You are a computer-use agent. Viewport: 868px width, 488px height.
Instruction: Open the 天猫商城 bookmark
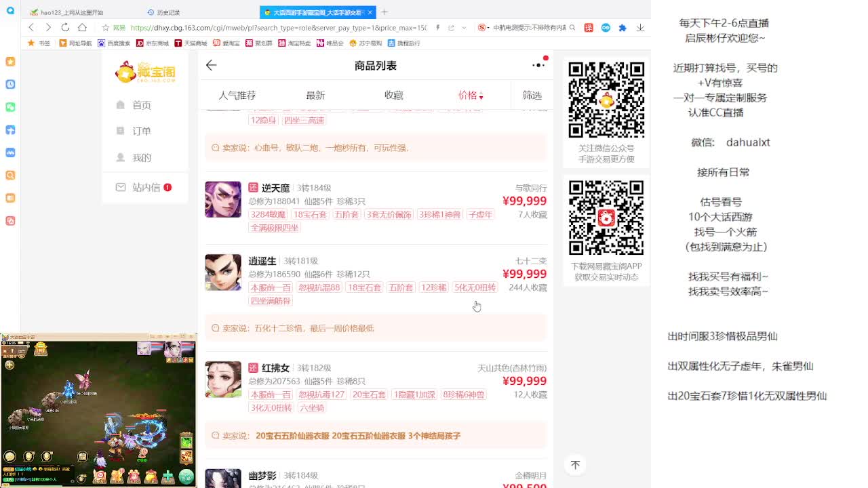tap(191, 43)
